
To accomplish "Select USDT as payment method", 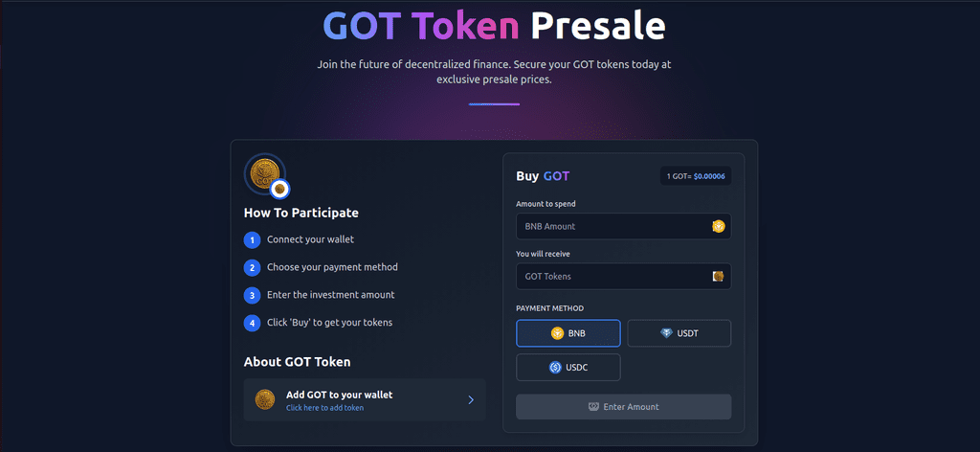I will click(x=679, y=333).
